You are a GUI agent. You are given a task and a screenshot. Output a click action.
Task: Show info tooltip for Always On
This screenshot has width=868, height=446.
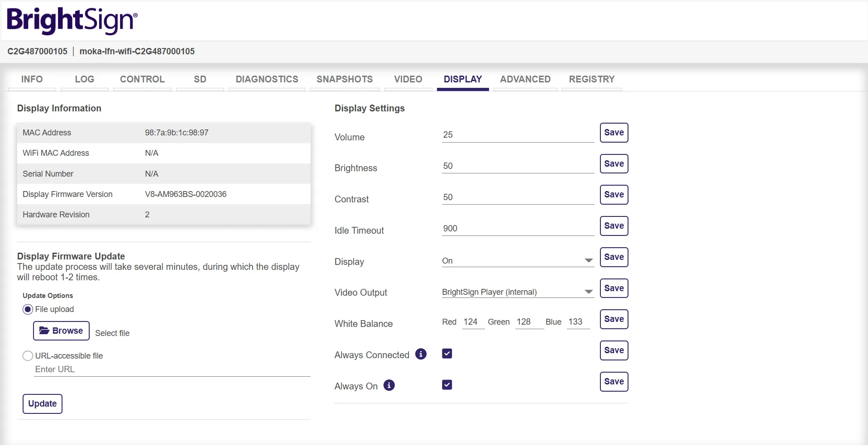(x=389, y=385)
